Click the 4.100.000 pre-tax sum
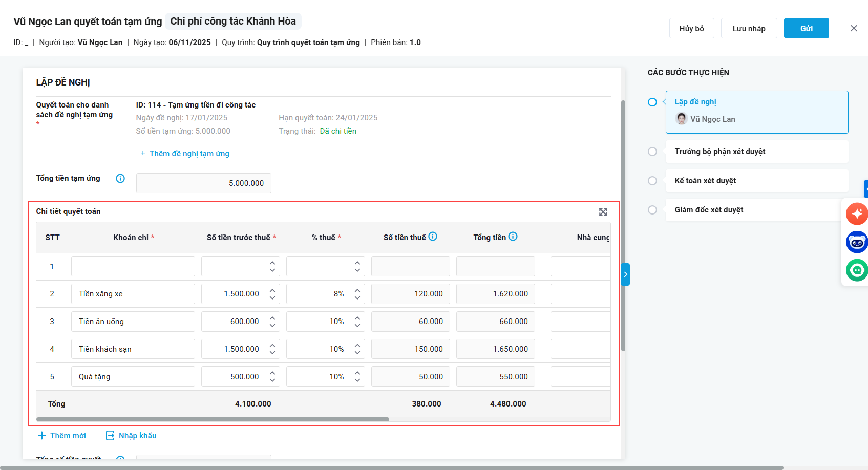The height and width of the screenshot is (470, 868). click(253, 404)
